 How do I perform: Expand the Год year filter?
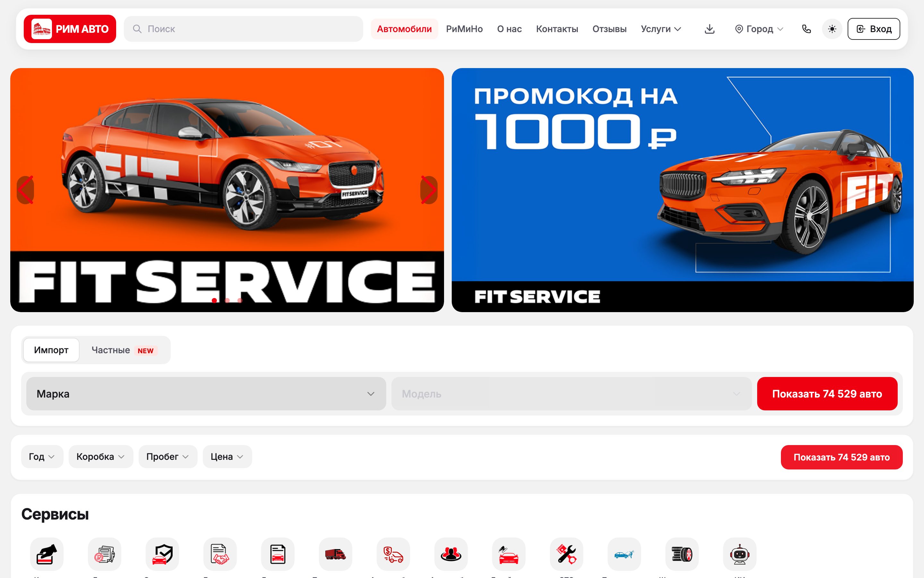[42, 457]
